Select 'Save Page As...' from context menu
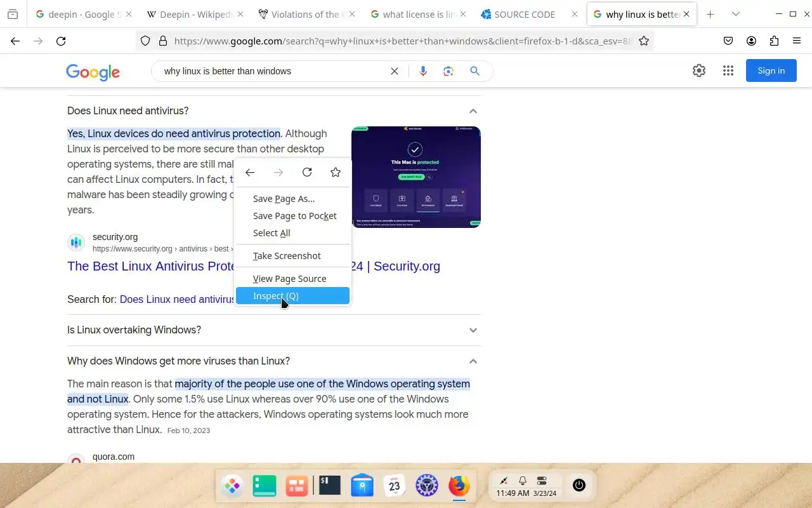Image resolution: width=812 pixels, height=508 pixels. pyautogui.click(x=292, y=199)
